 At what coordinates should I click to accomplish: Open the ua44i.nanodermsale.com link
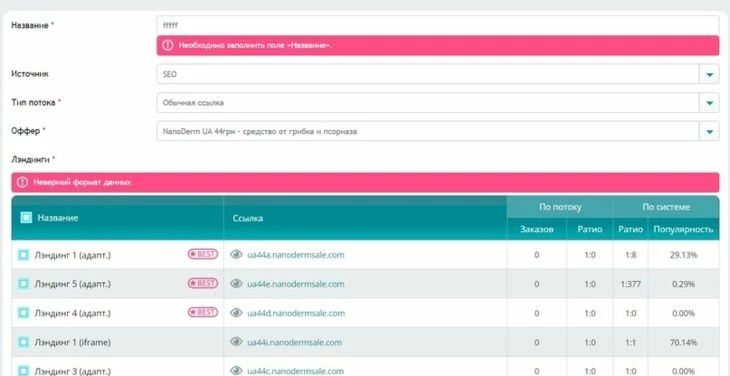(x=294, y=342)
